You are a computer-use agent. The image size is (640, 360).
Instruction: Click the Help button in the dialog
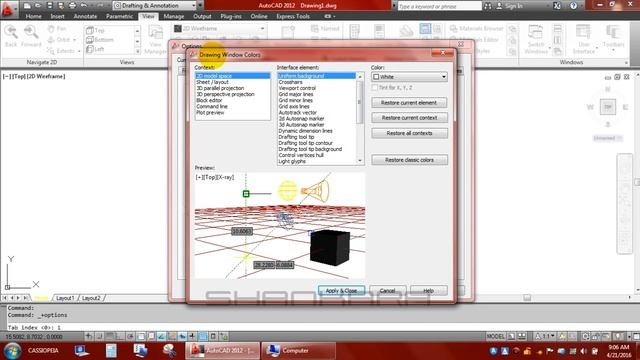[x=429, y=291]
